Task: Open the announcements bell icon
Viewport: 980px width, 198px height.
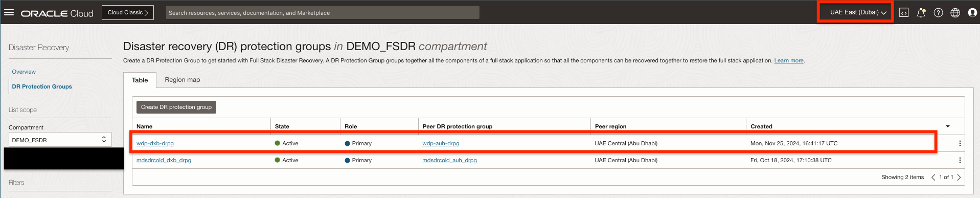Action: pos(921,13)
